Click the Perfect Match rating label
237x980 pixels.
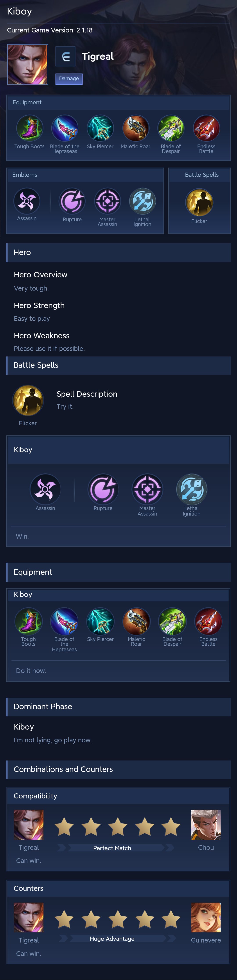click(112, 848)
